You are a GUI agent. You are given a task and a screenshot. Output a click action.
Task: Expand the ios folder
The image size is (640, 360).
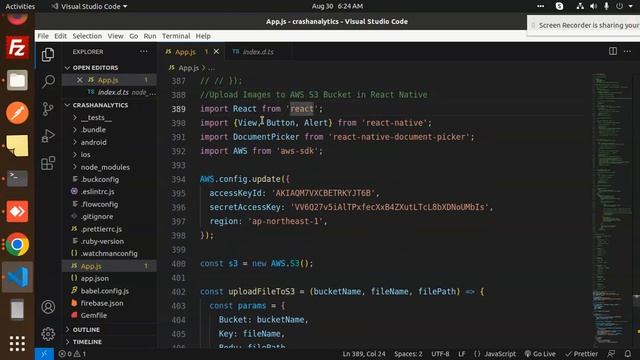[85, 155]
